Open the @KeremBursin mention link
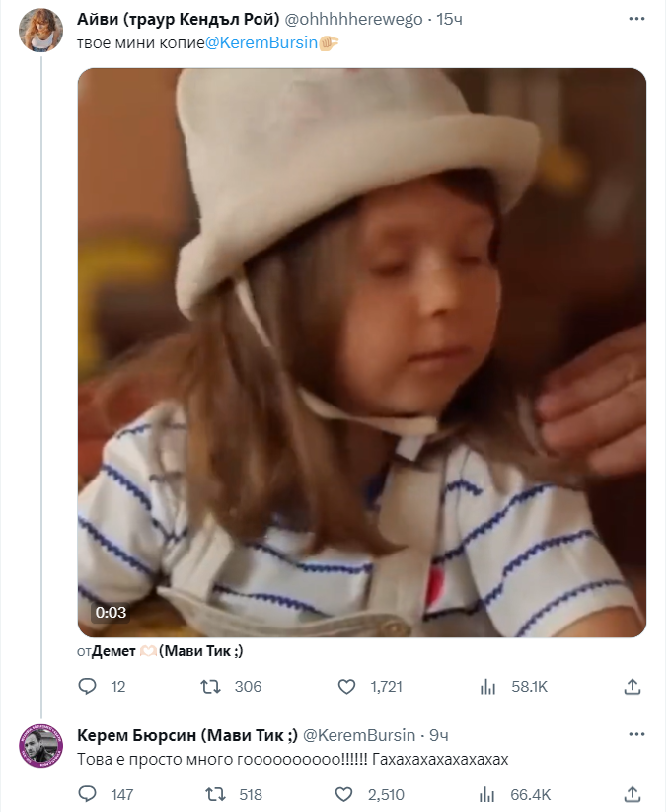 pyautogui.click(x=261, y=44)
